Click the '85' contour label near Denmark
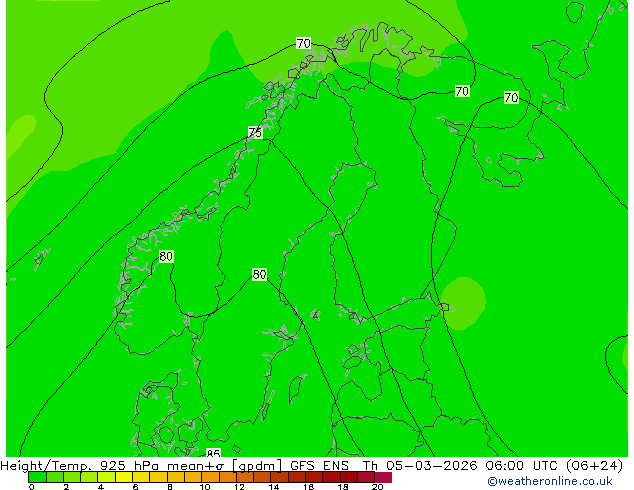Screen dimensions: 634x490 coord(213,453)
